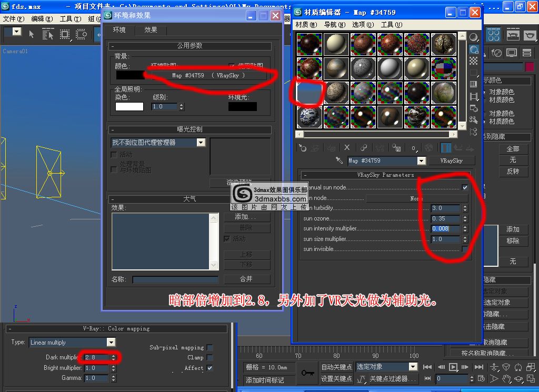Click the Select by Material icon
The image size is (539, 392).
pos(474,120)
